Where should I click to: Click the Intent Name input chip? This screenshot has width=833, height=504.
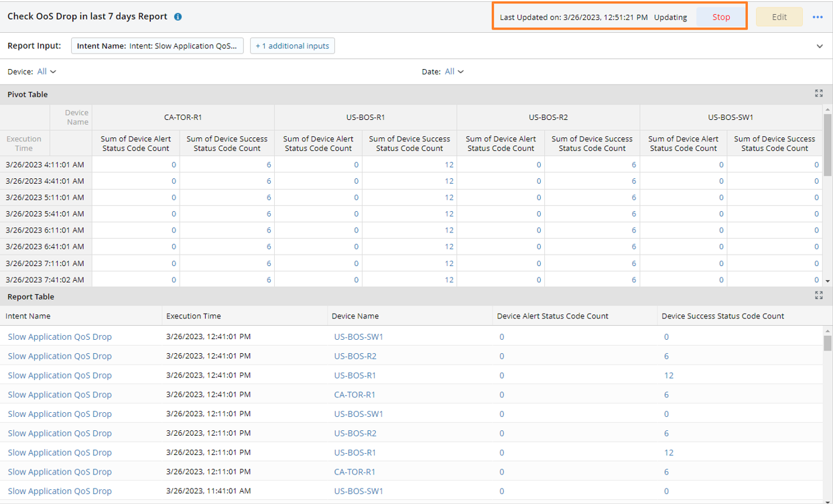point(157,46)
